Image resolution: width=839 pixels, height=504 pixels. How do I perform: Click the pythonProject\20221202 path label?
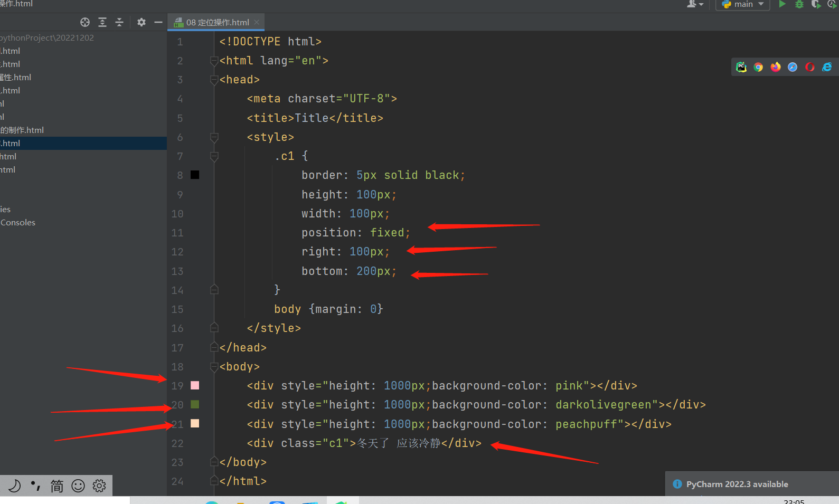pyautogui.click(x=47, y=37)
